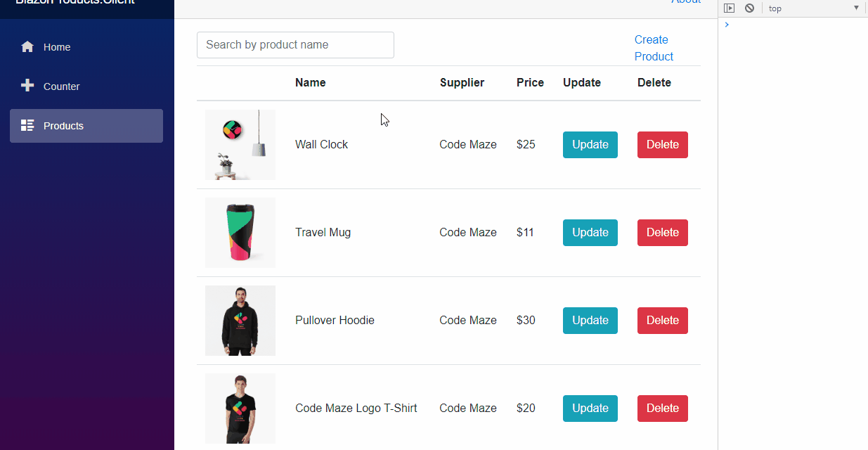Clear the console with the ban icon
The height and width of the screenshot is (450, 868).
749,8
